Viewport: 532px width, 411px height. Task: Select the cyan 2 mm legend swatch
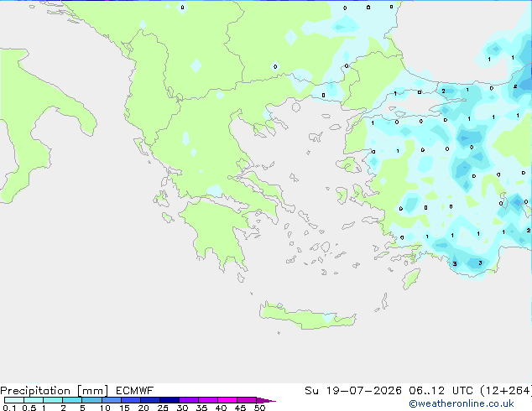coord(72,400)
